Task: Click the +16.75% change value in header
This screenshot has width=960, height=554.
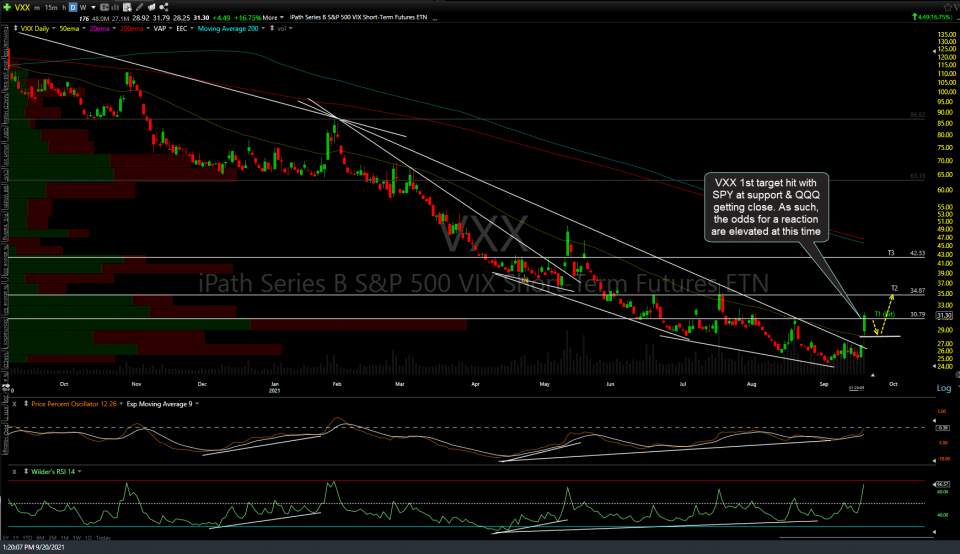Action: click(x=248, y=18)
